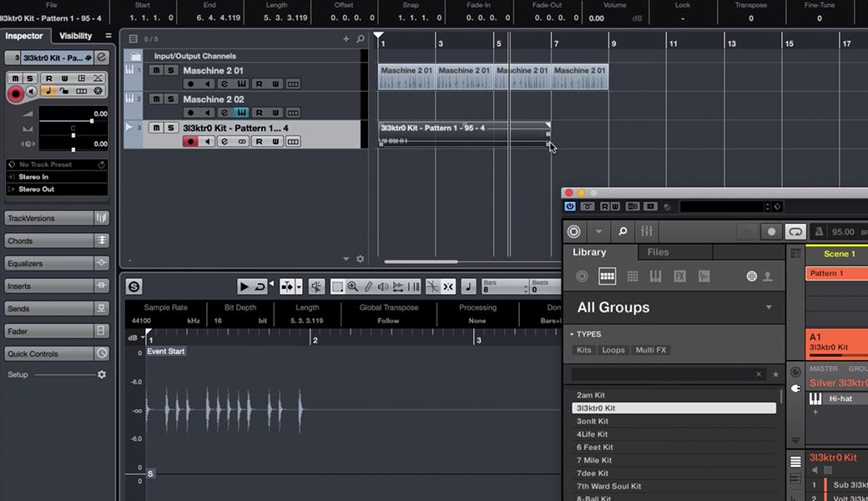Filter by Kits type tag
Screen dimensions: 868x501
(x=583, y=350)
